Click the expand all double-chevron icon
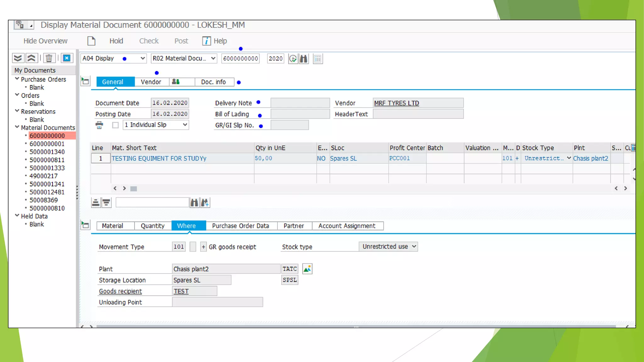This screenshot has height=362, width=644. (x=18, y=58)
